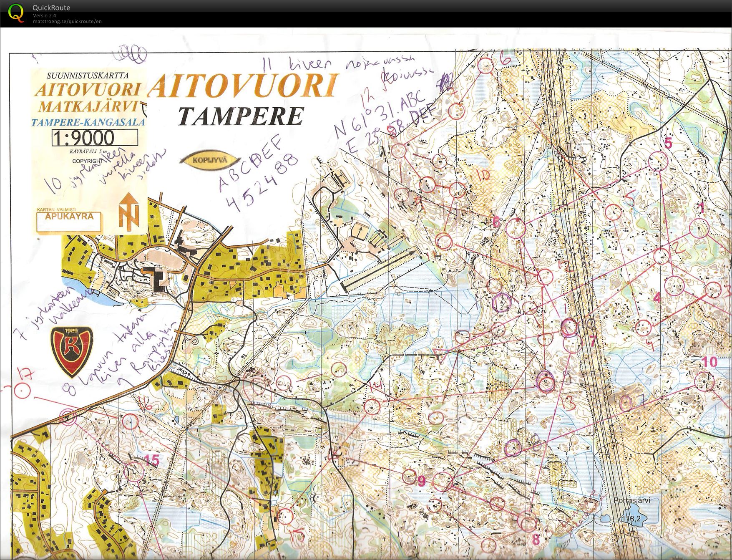
Task: Click the orange north arrow symbol
Action: [x=128, y=211]
